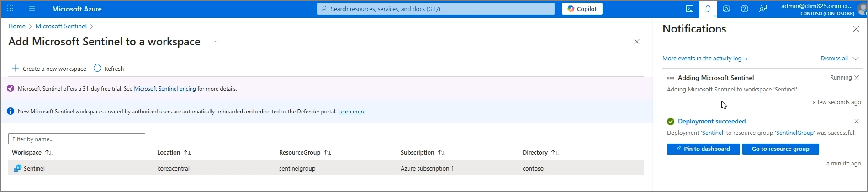Viewport: 868px width, 192px height.
Task: Refresh the workspace list
Action: [x=109, y=69]
